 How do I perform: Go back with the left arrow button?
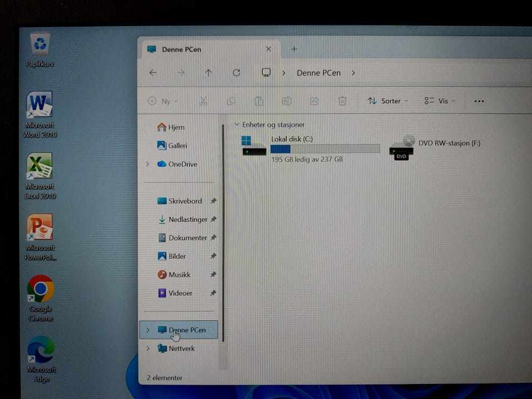click(153, 73)
